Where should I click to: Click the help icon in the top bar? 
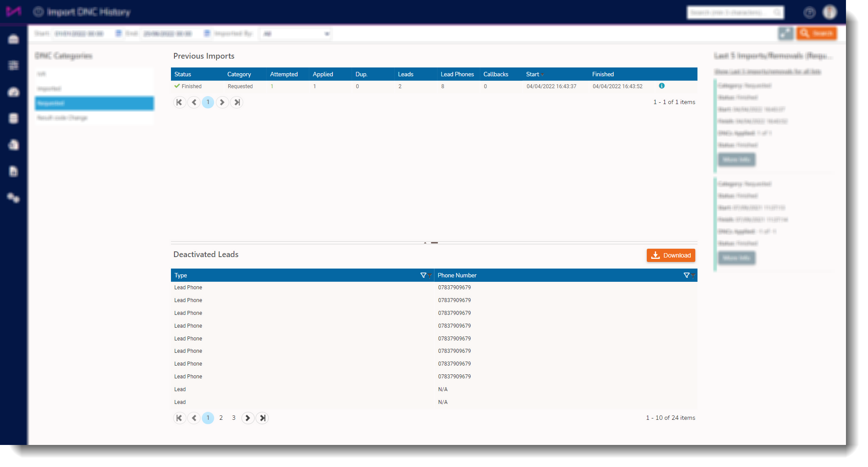tap(809, 13)
